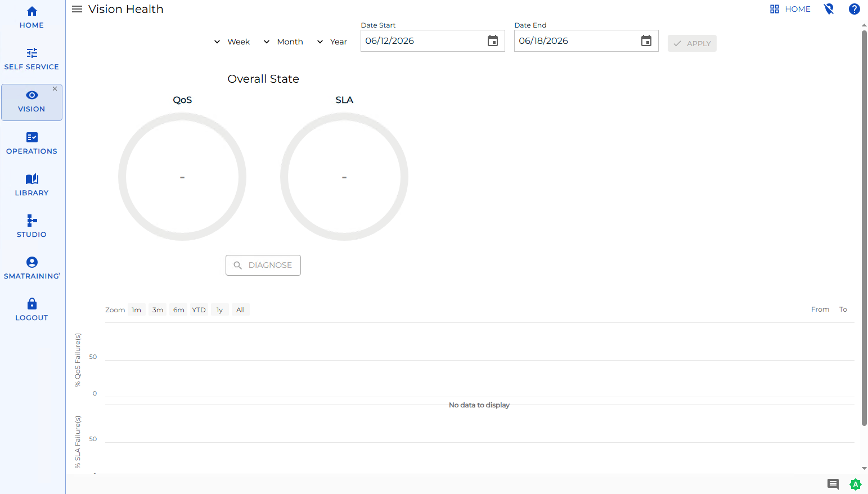The width and height of the screenshot is (868, 494).
Task: Click the crossed location pin icon
Action: [x=829, y=9]
